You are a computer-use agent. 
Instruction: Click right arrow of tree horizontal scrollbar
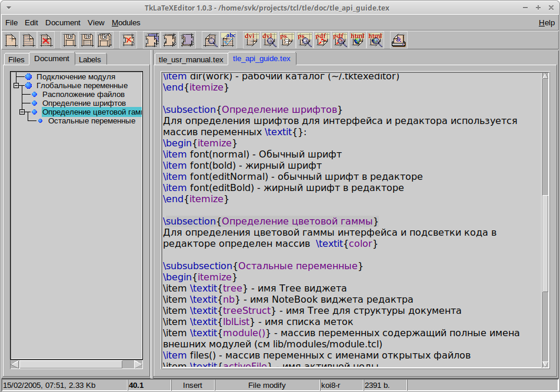tap(138, 364)
